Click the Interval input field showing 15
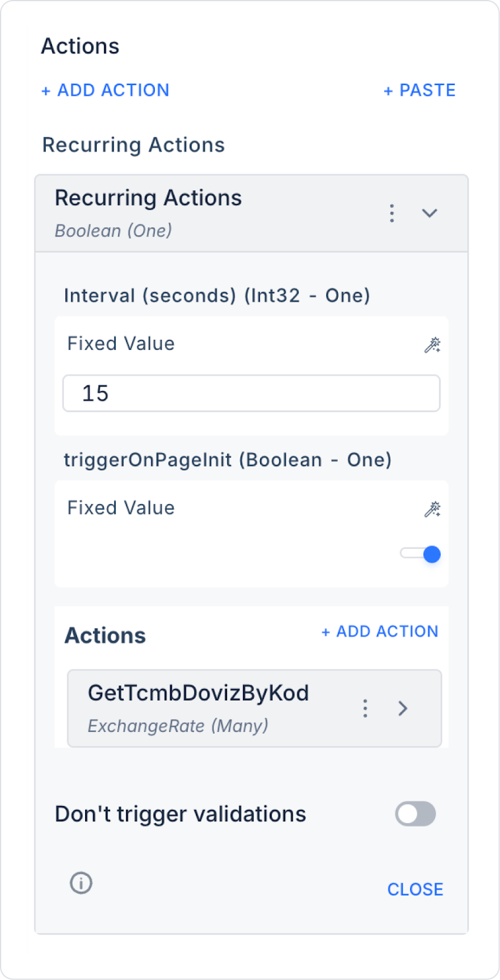 click(251, 393)
